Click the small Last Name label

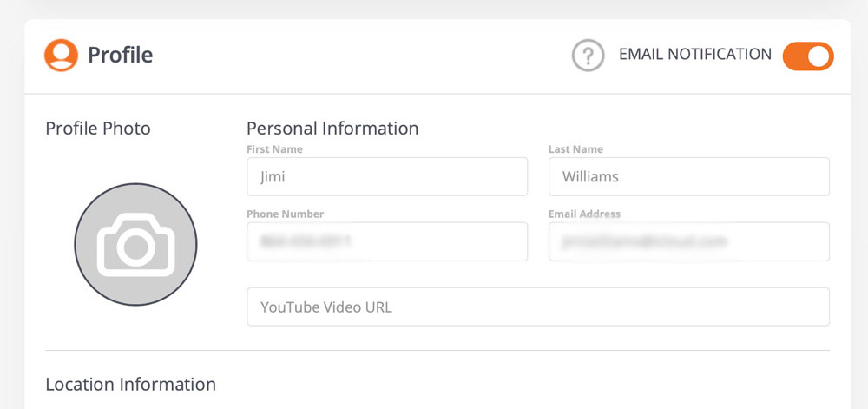(575, 149)
